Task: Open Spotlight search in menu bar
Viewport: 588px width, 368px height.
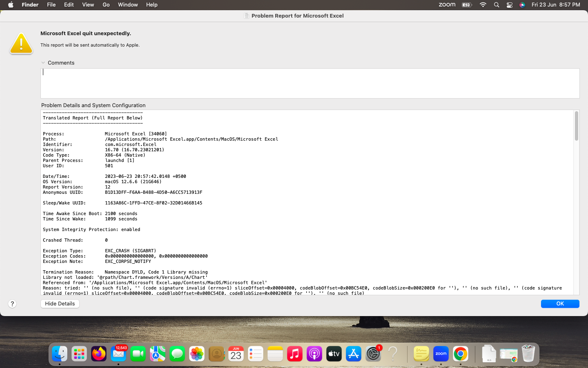Action: pyautogui.click(x=497, y=5)
